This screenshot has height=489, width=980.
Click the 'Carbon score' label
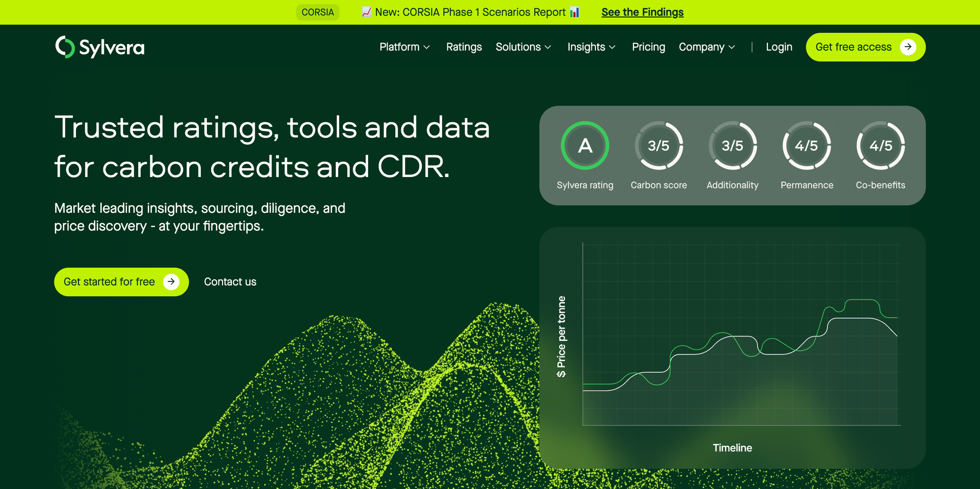(659, 185)
